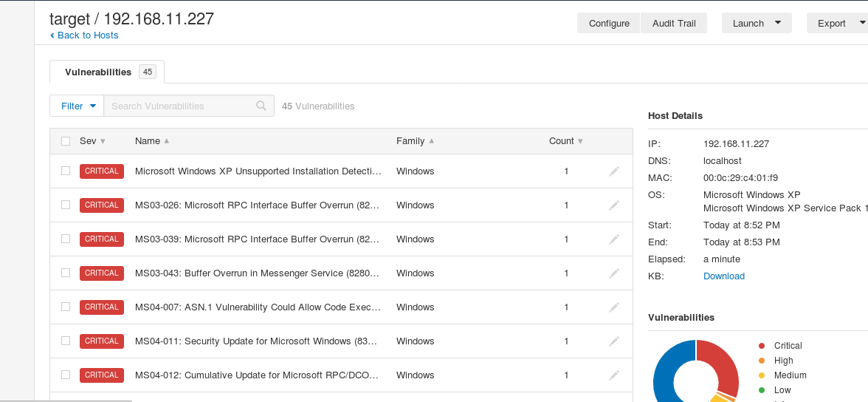Click the DNS value localhost
The width and height of the screenshot is (868, 402).
[x=723, y=161]
